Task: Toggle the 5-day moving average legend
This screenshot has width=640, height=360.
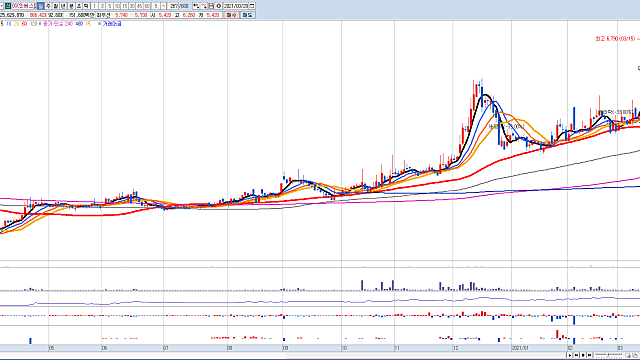Action: [2, 24]
